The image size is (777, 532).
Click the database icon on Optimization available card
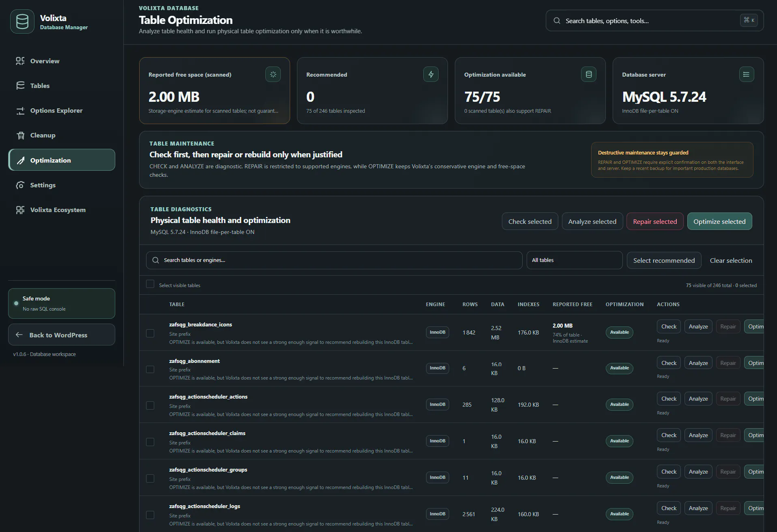point(589,74)
